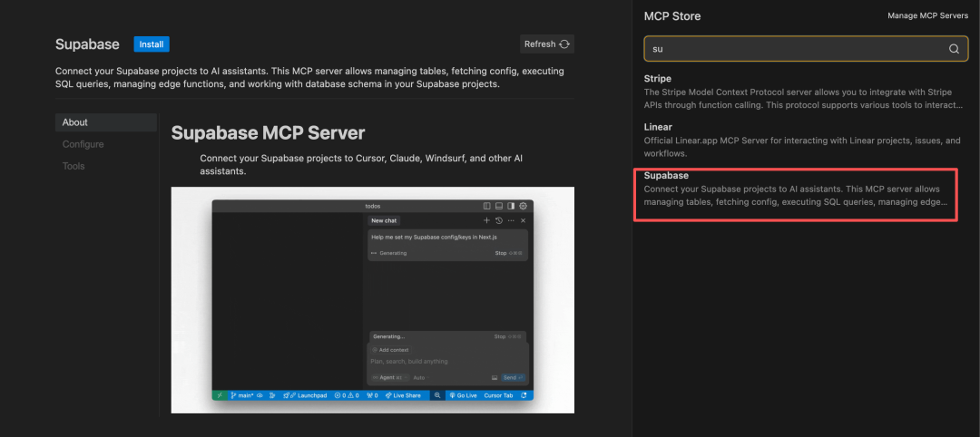
Task: Click the todos editor preview image
Action: tap(373, 300)
